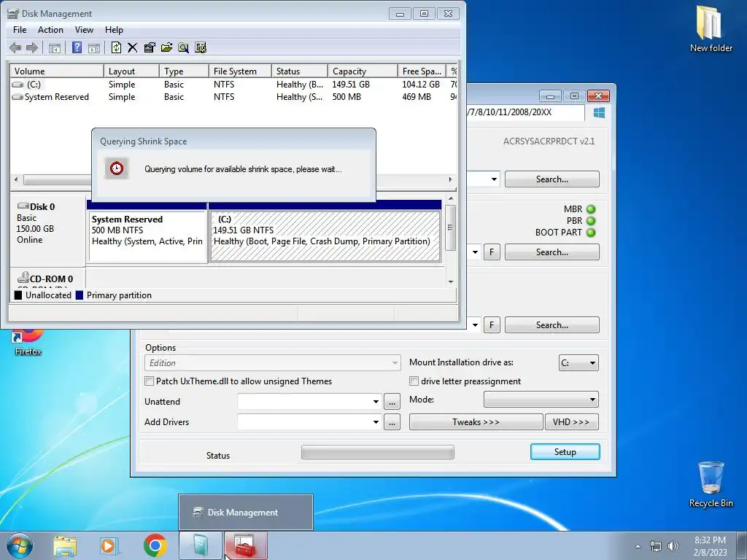Open the dropdown arrow beside the top Search button

(494, 179)
